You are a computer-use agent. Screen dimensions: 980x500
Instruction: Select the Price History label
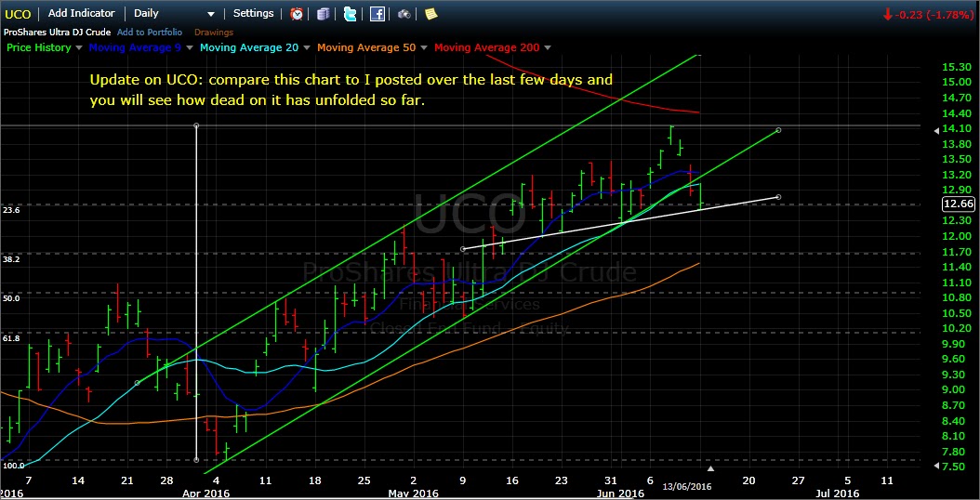pos(39,47)
